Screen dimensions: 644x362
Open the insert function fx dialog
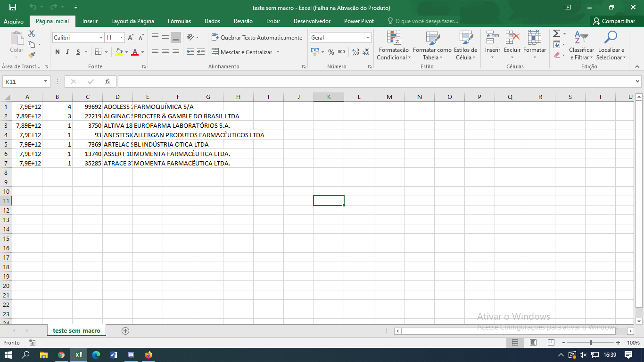click(x=107, y=82)
